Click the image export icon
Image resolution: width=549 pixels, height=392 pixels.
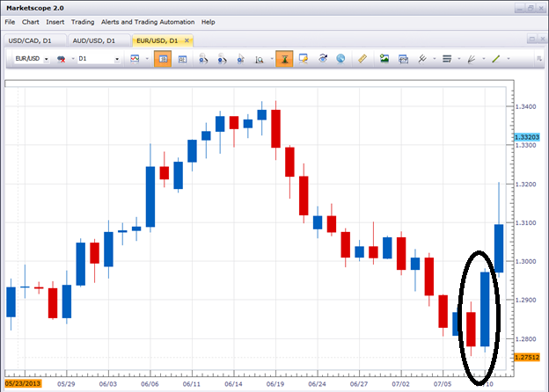click(x=384, y=59)
